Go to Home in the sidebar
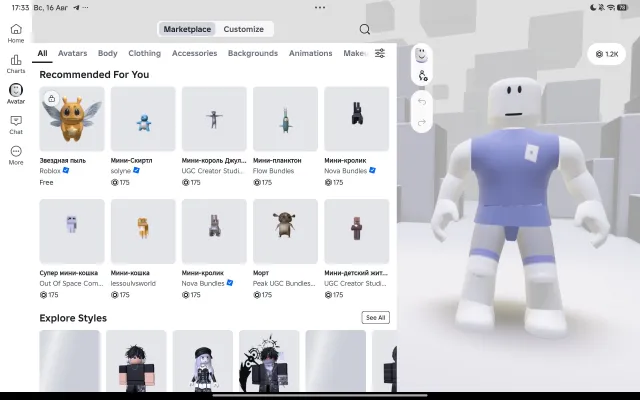 point(16,33)
